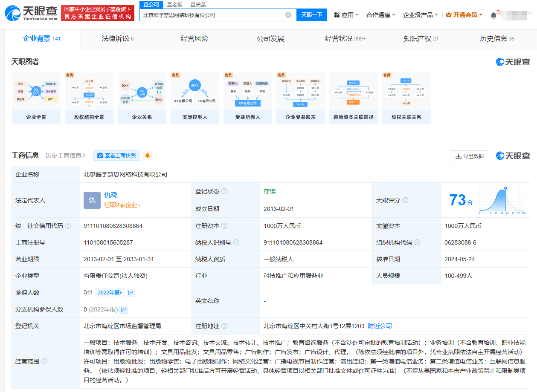Clear the search box with the X icon

click(288, 15)
